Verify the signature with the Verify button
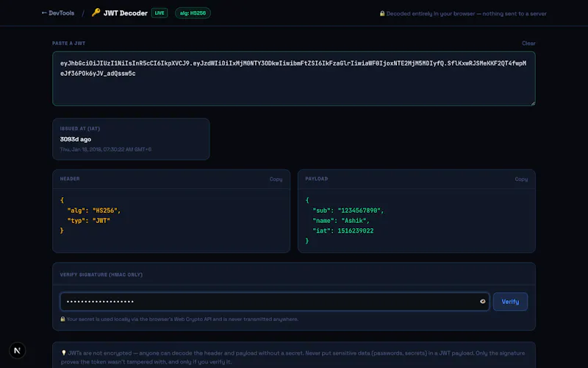This screenshot has height=368, width=588. [510, 302]
